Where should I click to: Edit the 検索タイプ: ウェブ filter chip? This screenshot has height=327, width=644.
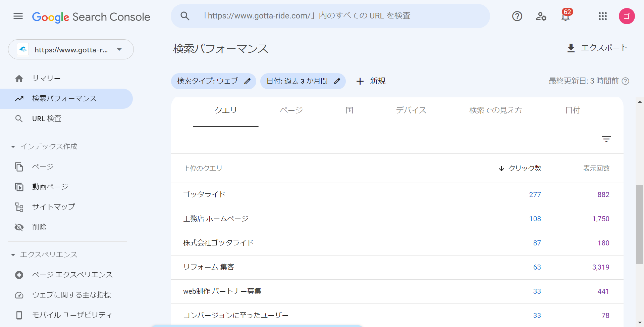point(214,81)
